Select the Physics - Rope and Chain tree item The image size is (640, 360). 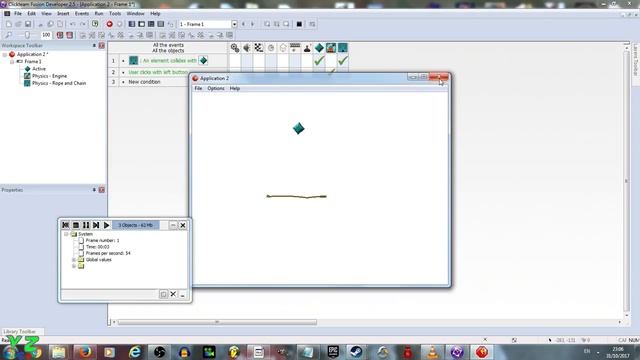pos(59,83)
